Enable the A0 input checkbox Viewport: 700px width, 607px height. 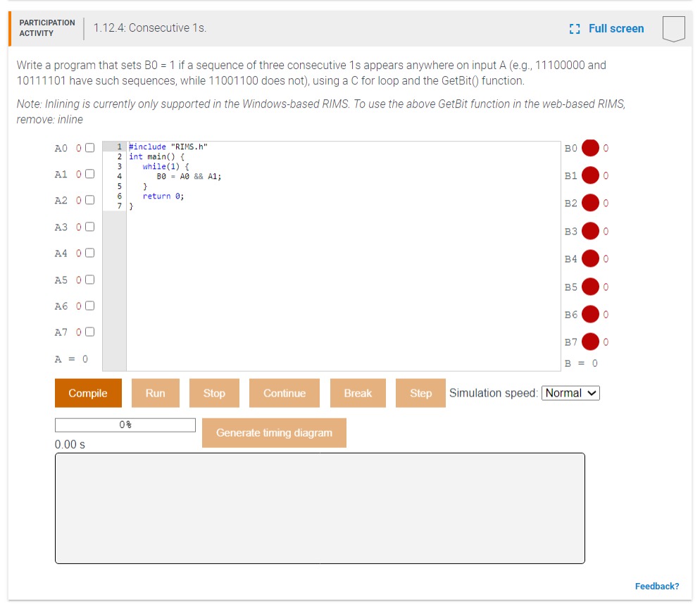coord(89,148)
